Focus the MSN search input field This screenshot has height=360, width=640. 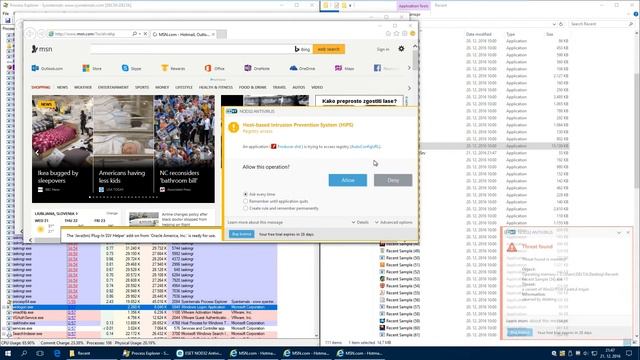click(x=191, y=49)
